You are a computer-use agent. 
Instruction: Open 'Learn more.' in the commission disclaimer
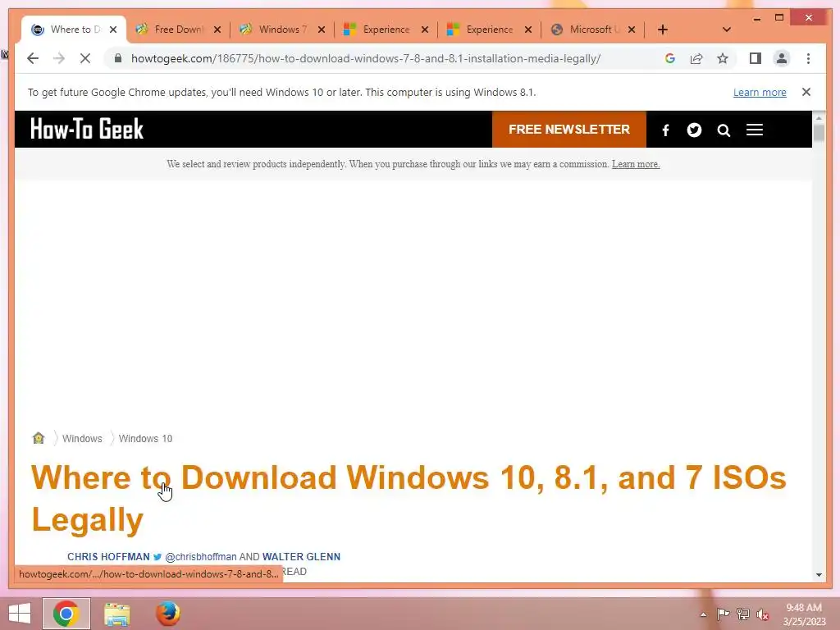[636, 164]
